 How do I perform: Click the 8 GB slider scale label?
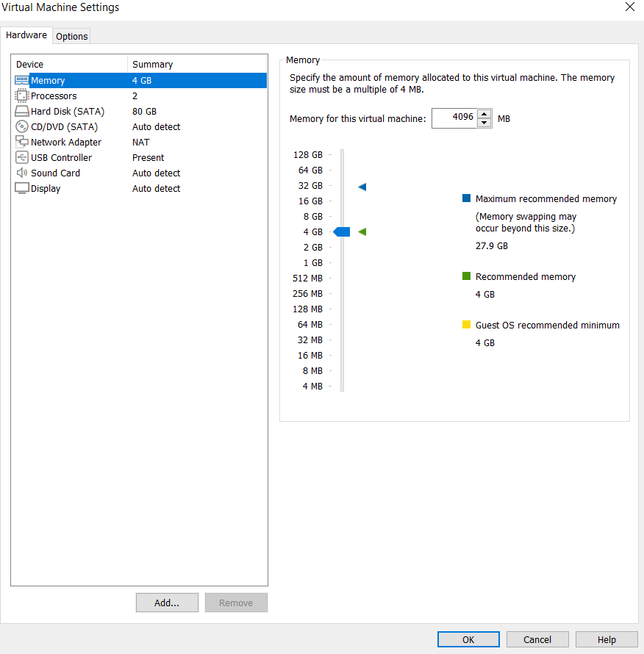tap(313, 217)
